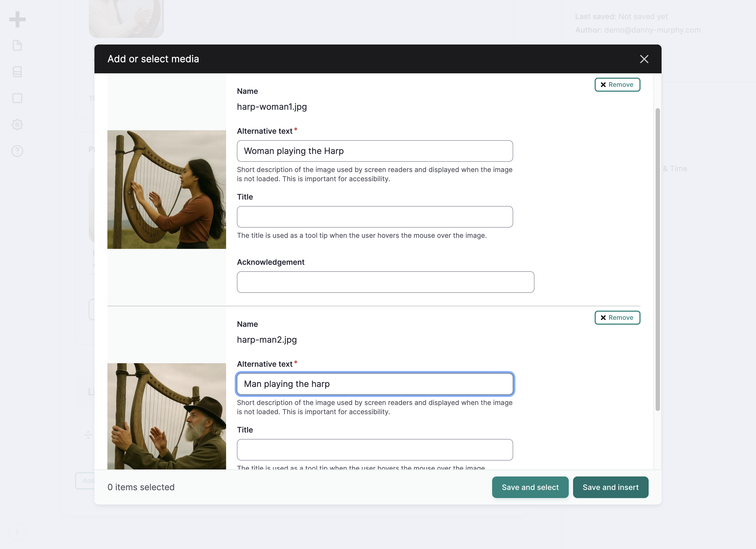Open the settings gear in the sidebar
Screen dimensions: 756x549
tap(17, 125)
